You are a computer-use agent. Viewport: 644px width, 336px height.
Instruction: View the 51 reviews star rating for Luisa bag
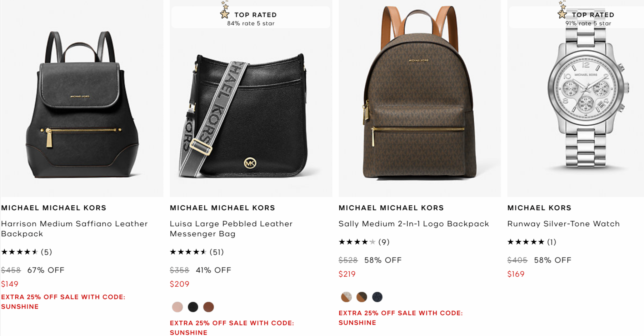[197, 252]
